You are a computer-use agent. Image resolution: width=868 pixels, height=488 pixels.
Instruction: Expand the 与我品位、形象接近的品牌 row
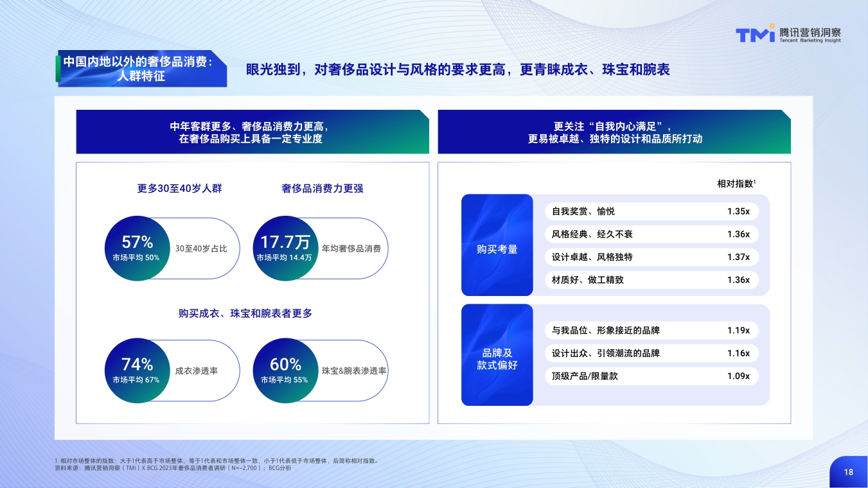click(x=651, y=330)
